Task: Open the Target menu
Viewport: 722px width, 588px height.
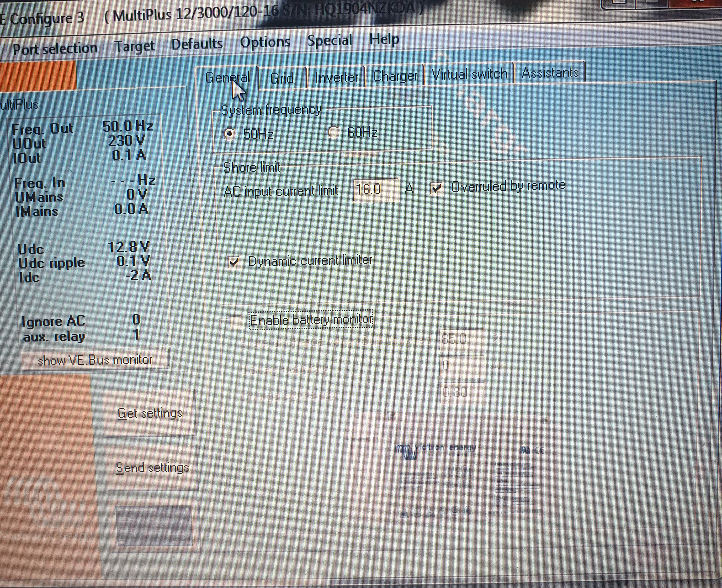Action: [134, 46]
